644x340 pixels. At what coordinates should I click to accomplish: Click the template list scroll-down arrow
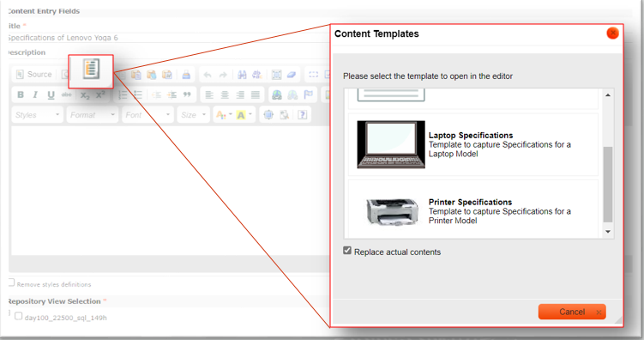pos(608,232)
